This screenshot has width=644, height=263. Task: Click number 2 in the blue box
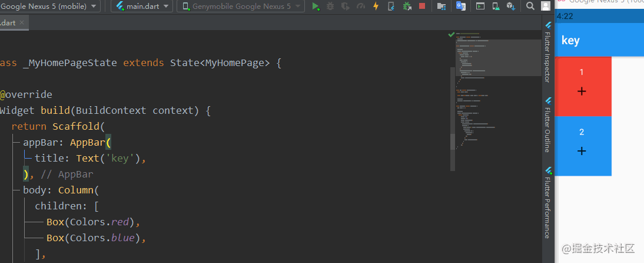coord(582,132)
